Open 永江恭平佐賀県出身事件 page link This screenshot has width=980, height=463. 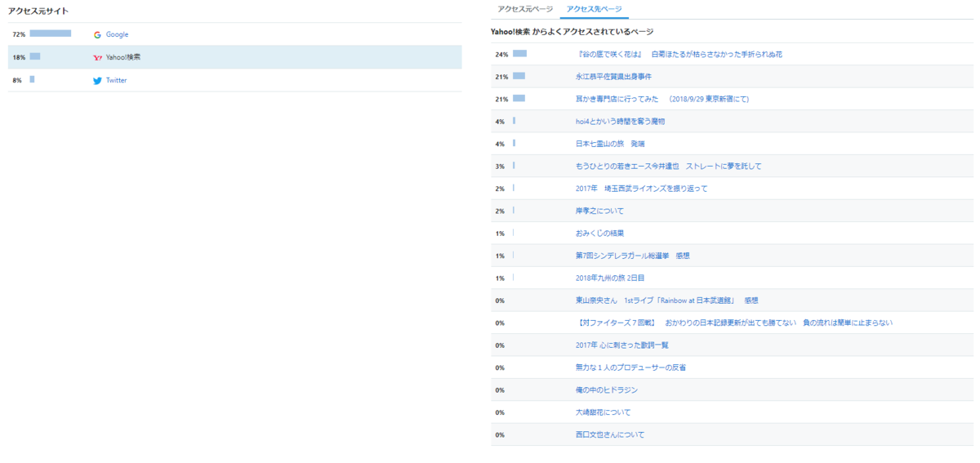pos(613,77)
